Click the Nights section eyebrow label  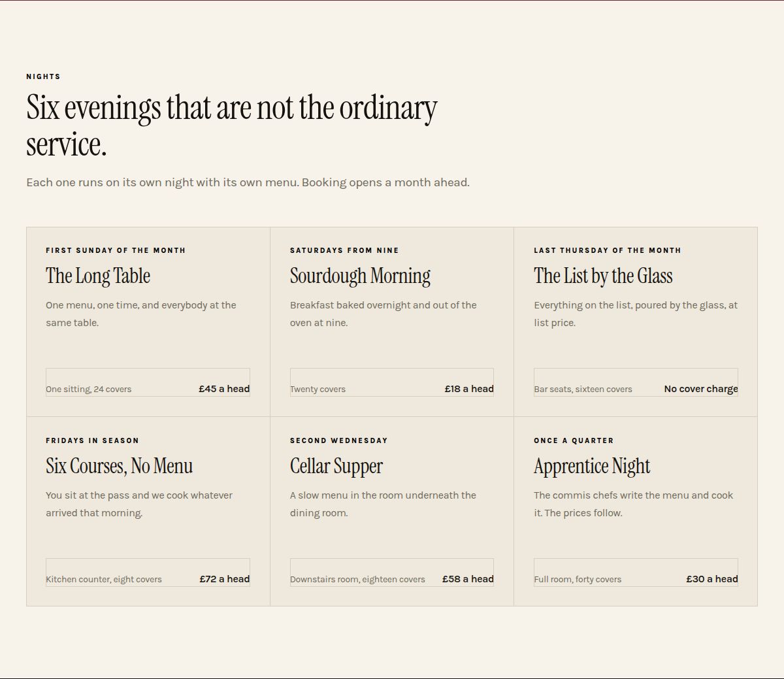tap(43, 76)
